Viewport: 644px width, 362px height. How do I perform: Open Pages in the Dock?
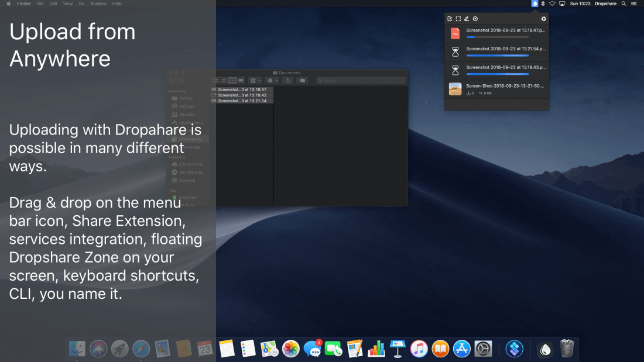pyautogui.click(x=355, y=349)
